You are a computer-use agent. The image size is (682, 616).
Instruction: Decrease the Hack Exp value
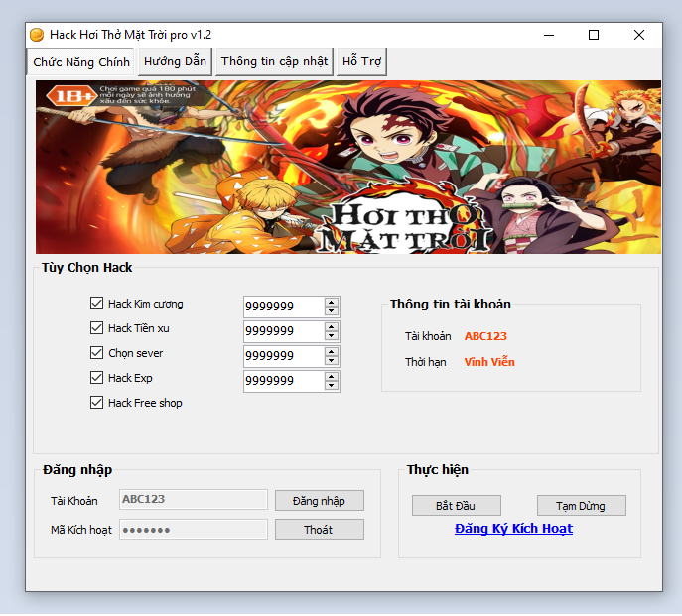(332, 386)
